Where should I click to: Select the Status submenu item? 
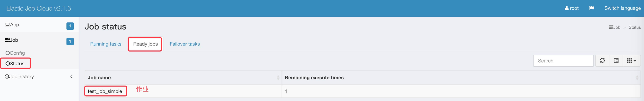click(x=15, y=64)
